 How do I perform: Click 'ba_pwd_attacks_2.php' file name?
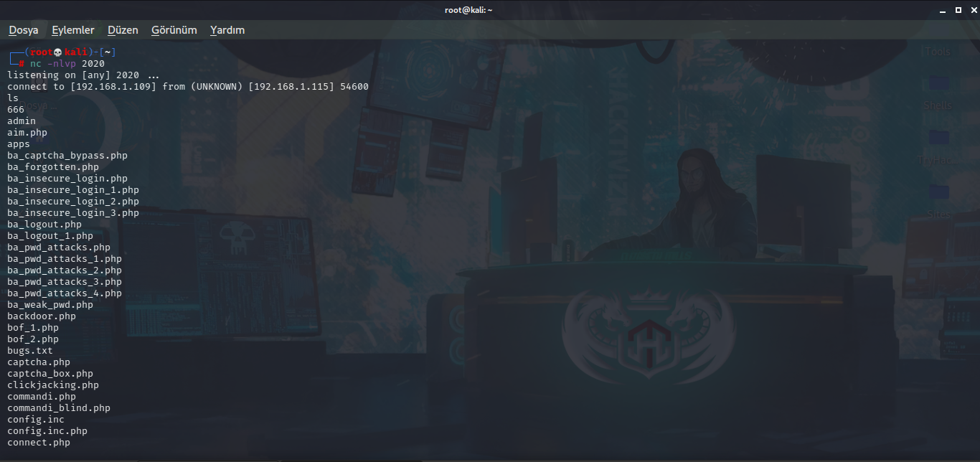click(65, 270)
